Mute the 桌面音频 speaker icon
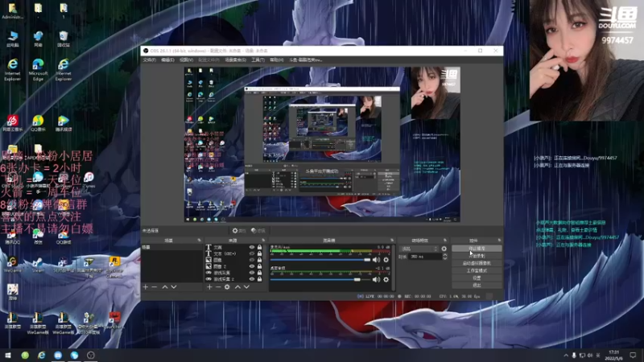644x362 pixels. pyautogui.click(x=376, y=279)
